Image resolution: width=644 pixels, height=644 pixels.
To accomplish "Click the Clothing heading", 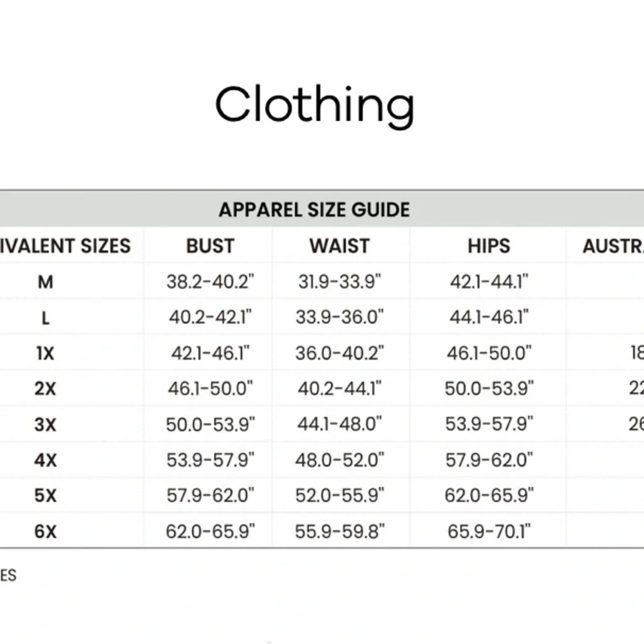I will click(315, 106).
